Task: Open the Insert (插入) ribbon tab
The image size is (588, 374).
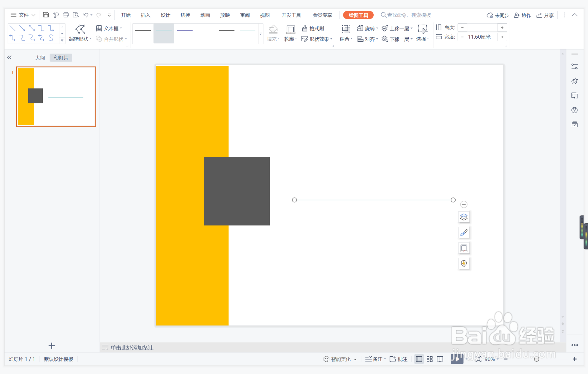Action: (x=145, y=15)
